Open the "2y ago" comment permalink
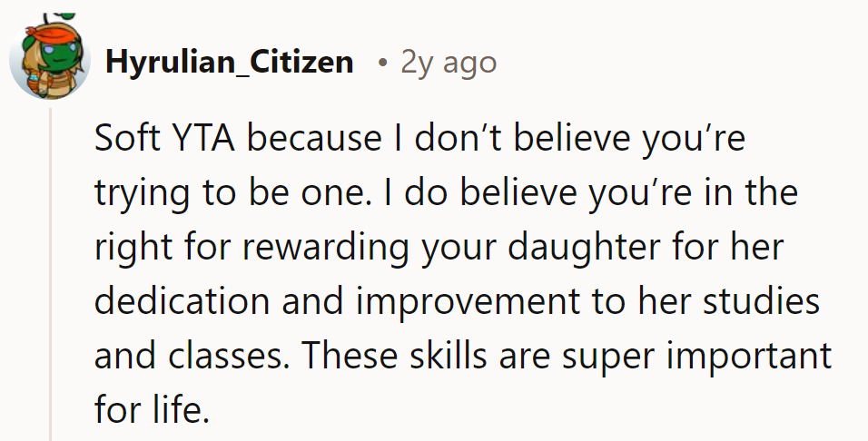The image size is (868, 441). click(x=449, y=64)
